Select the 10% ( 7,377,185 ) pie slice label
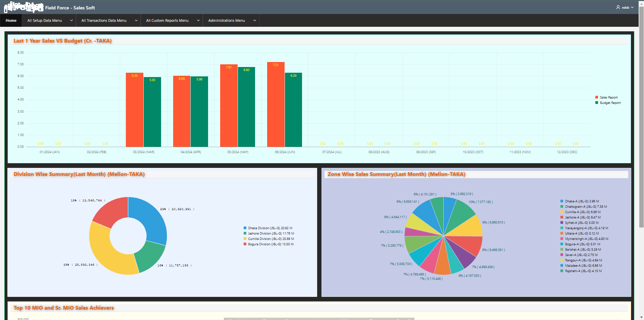The image size is (644, 320). pyautogui.click(x=481, y=202)
